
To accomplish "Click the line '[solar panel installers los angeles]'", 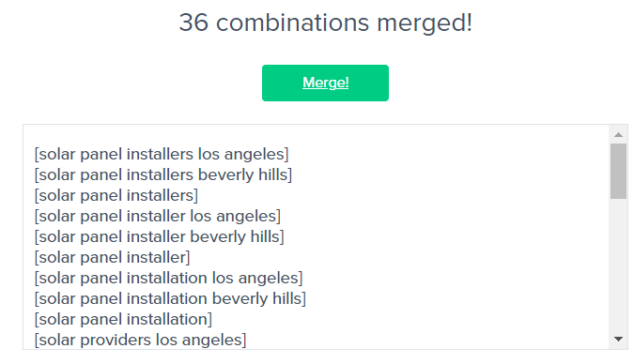I will 162,155.
